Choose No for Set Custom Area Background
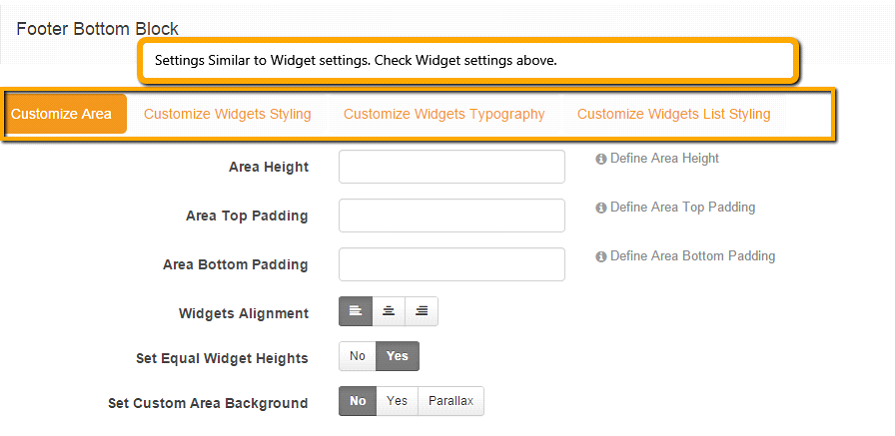Viewport: 895px width, 436px height. click(357, 401)
